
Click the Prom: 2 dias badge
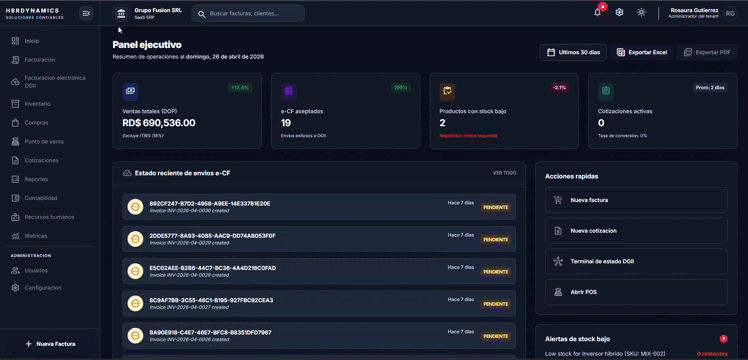710,88
